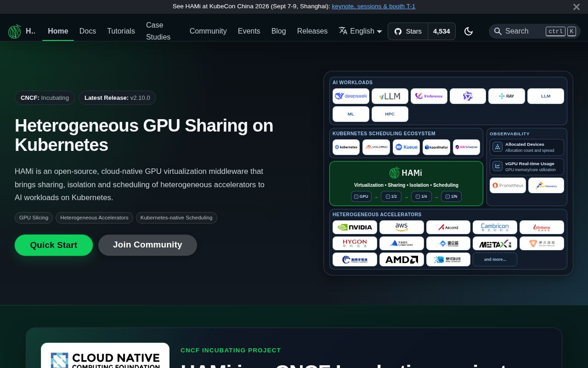588x368 pixels.
Task: Click the vGPU Real-time Usage chart icon
Action: tap(498, 167)
